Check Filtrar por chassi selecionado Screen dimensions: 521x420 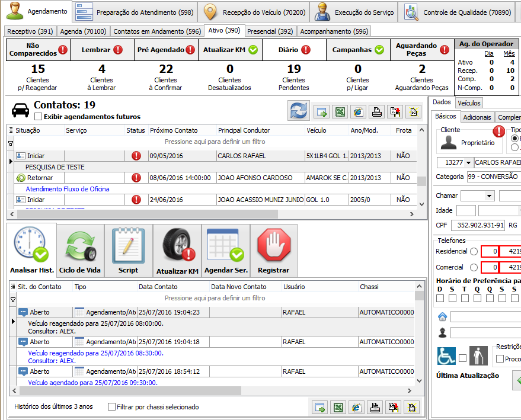[111, 407]
